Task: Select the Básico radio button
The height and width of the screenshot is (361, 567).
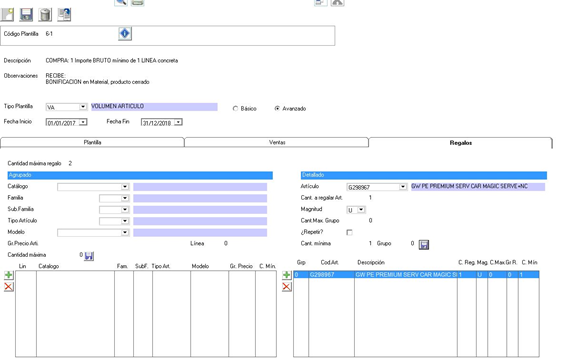Action: (x=235, y=109)
